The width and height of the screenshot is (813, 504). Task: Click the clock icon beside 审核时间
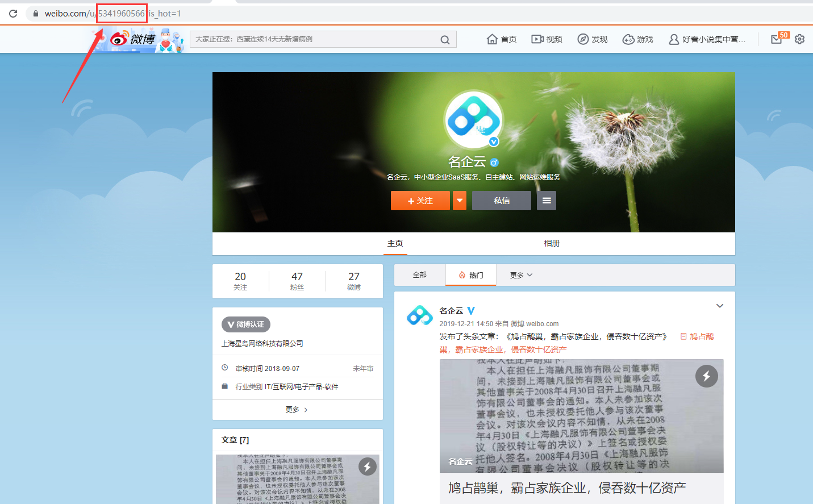tap(224, 368)
